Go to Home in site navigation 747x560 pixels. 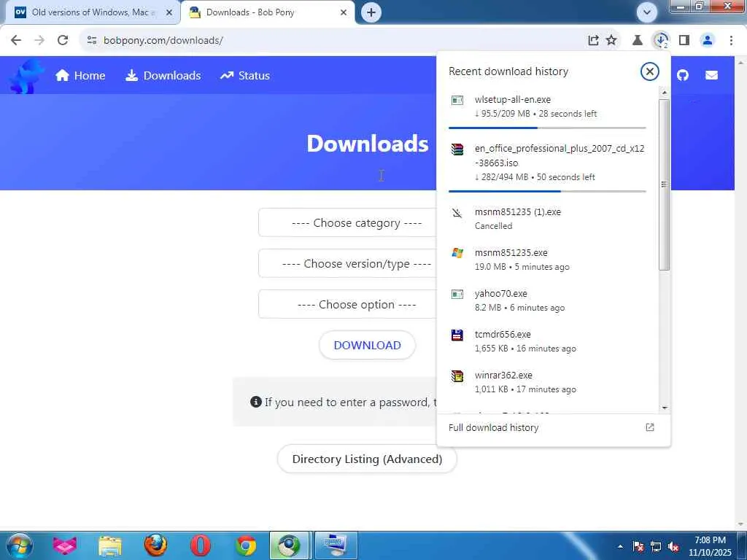[x=80, y=76]
